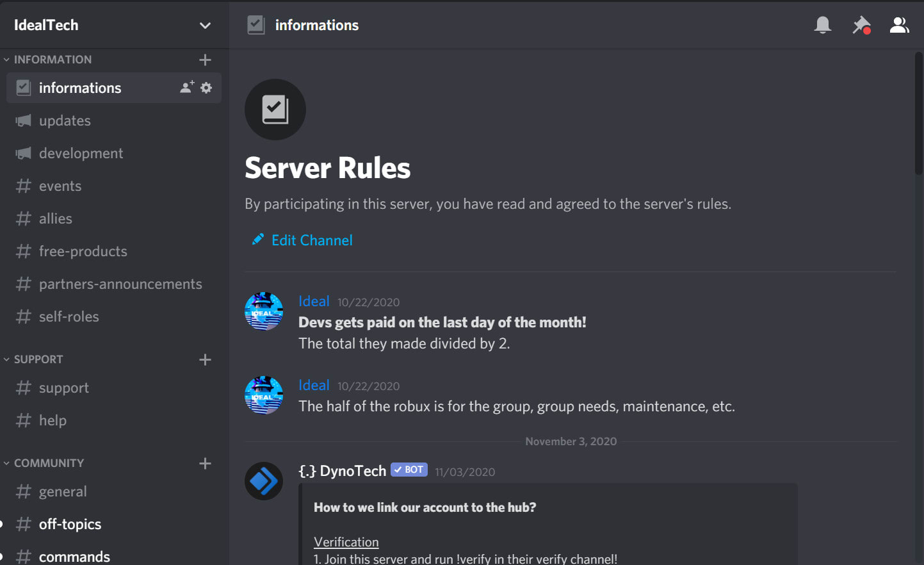Open the informations channel settings gear

click(x=206, y=87)
